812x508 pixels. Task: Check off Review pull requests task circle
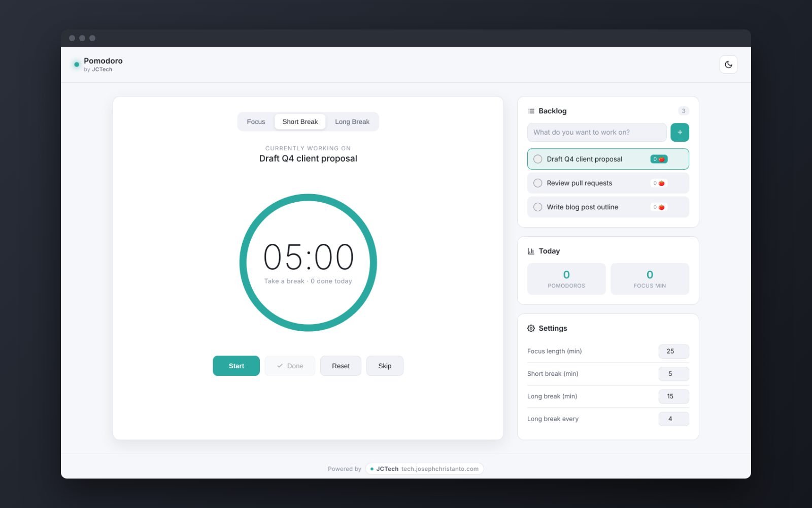click(538, 183)
